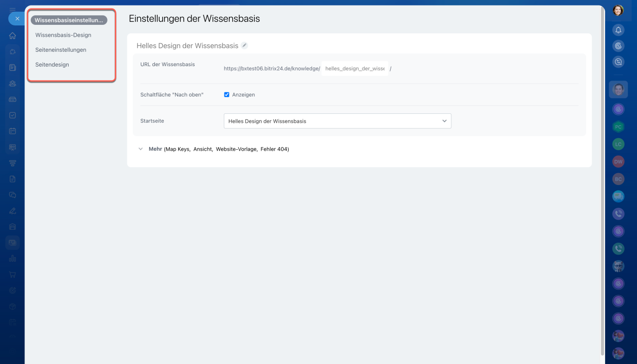
Task: Close the settings slider with the X button
Action: (x=17, y=18)
